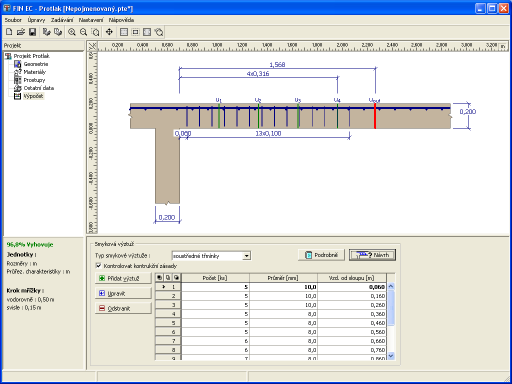Image resolution: width=512 pixels, height=384 pixels.
Task: Select Geometrie in the project tree
Action: (x=36, y=64)
